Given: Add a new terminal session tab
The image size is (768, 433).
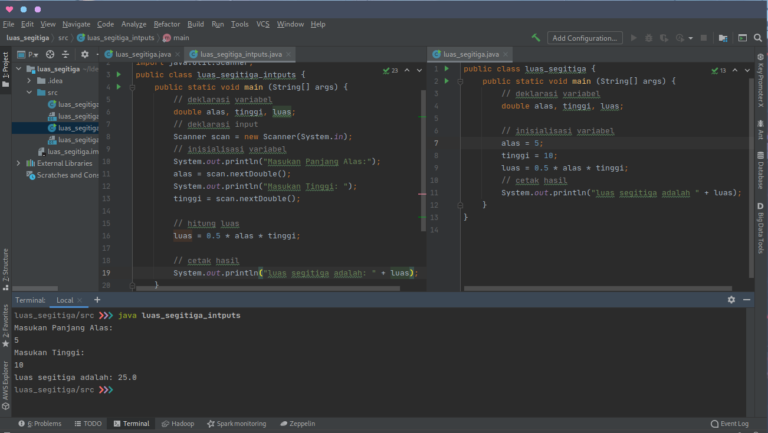Looking at the screenshot, I should click(97, 299).
